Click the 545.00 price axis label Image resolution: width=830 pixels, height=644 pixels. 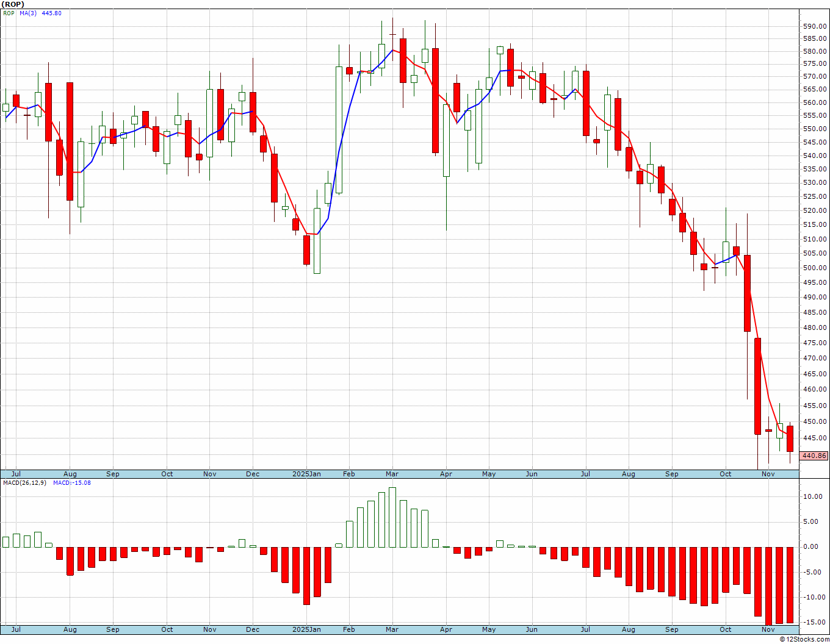(815, 142)
